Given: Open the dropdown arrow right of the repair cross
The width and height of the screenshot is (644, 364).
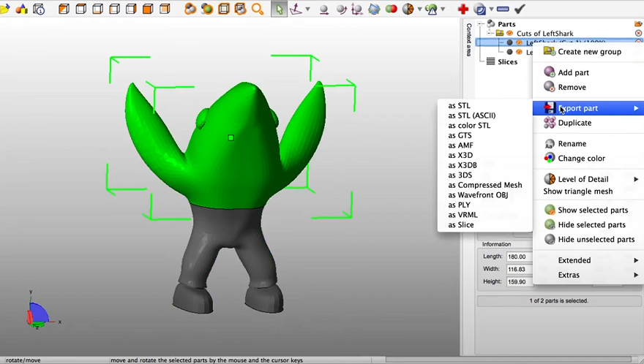Looking at the screenshot, I should point(491,9).
